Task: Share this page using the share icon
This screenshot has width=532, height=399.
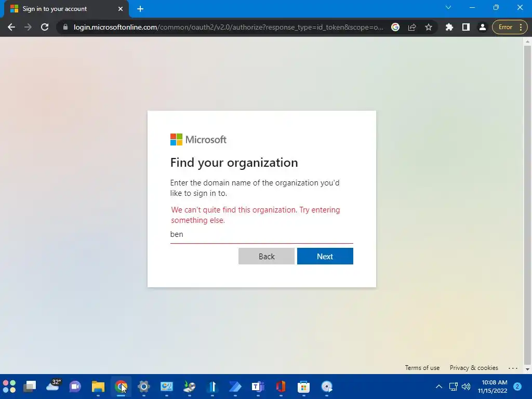Action: click(412, 27)
